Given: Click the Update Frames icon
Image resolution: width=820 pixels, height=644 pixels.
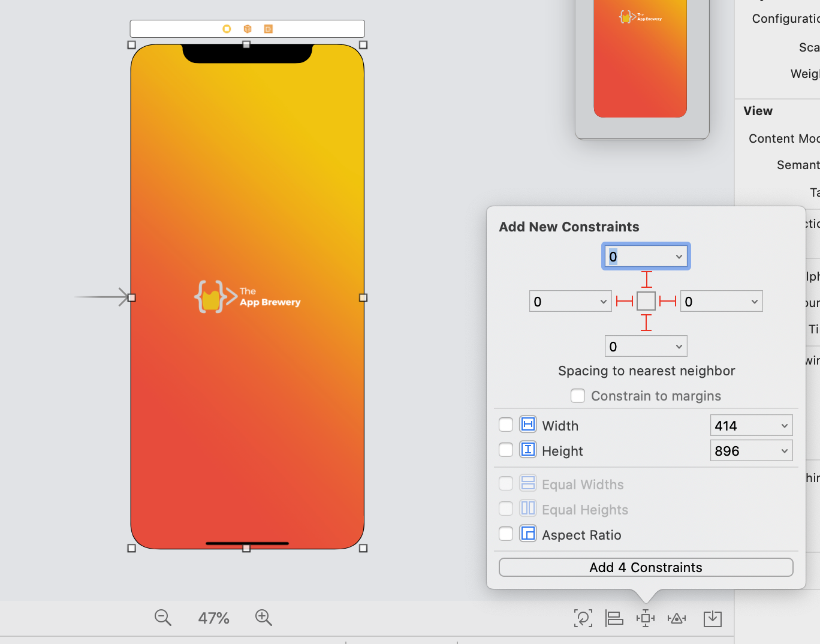Looking at the screenshot, I should click(583, 618).
